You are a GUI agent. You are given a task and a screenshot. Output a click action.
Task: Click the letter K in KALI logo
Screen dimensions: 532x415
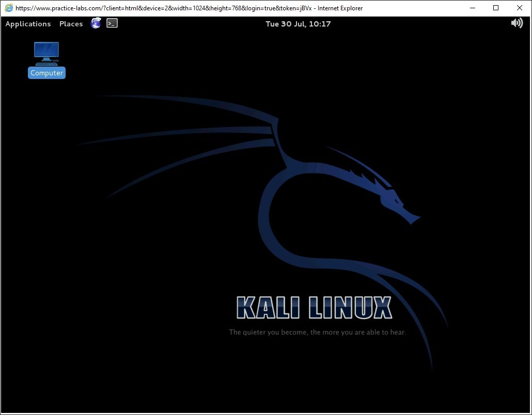click(245, 308)
